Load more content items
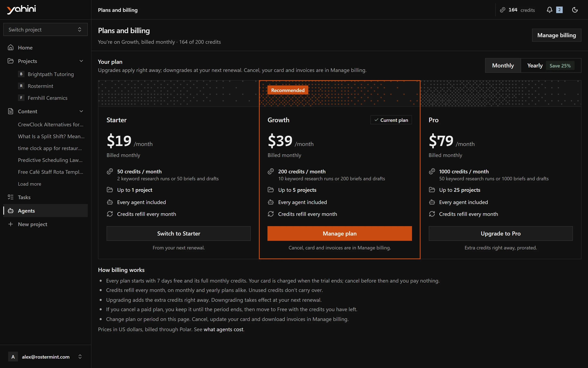588x368 pixels. coord(29,184)
